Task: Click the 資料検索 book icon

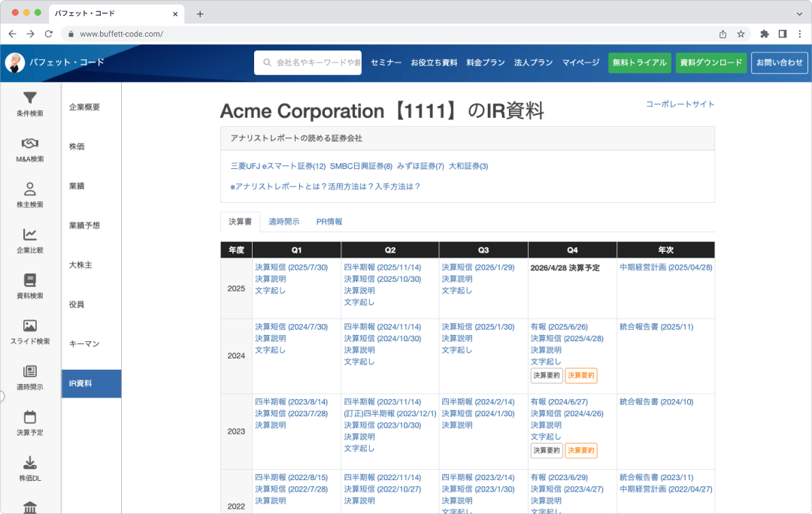Action: point(30,280)
